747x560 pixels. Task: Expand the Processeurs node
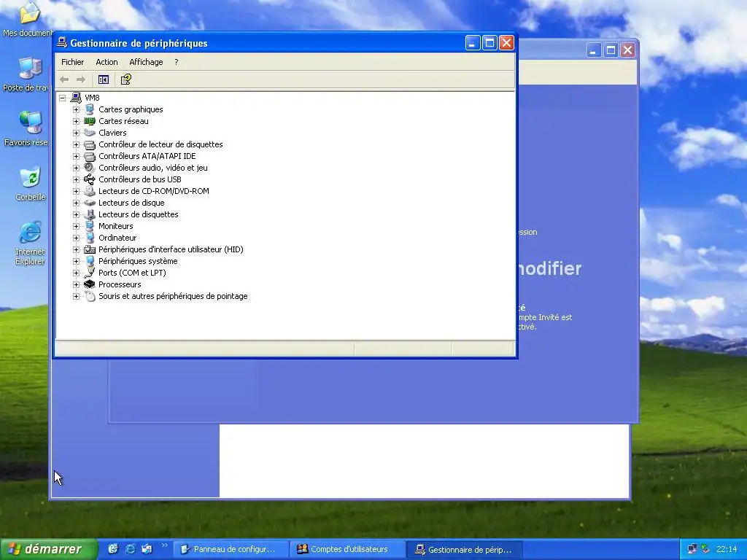point(76,284)
